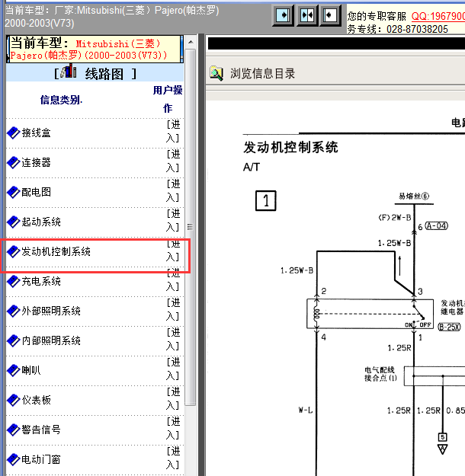Click the blue book icon beside 连接器
Viewport: 465px width, 476px height.
coord(14,163)
